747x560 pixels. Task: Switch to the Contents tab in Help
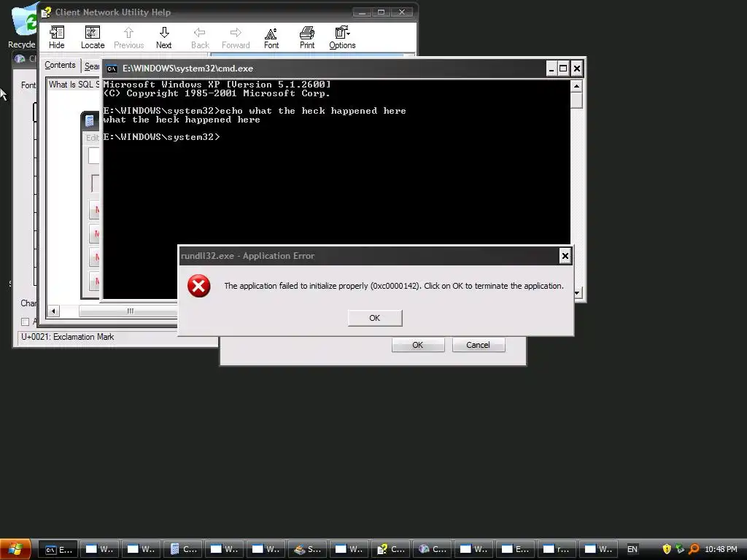[60, 65]
